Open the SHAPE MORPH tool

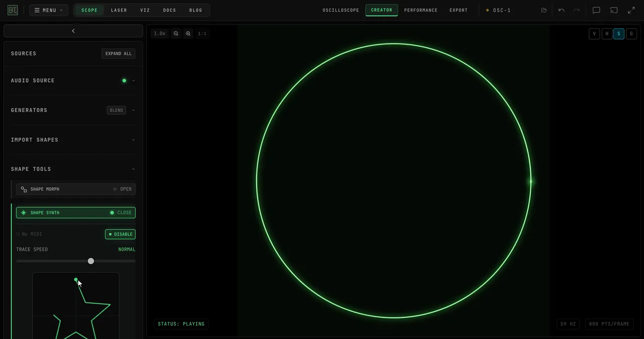point(75,189)
